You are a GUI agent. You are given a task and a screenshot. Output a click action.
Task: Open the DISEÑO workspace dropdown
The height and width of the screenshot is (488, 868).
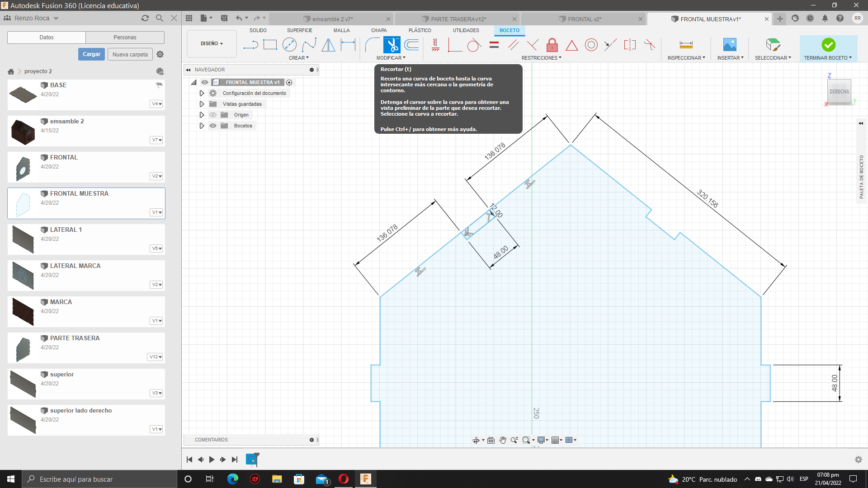pos(212,43)
